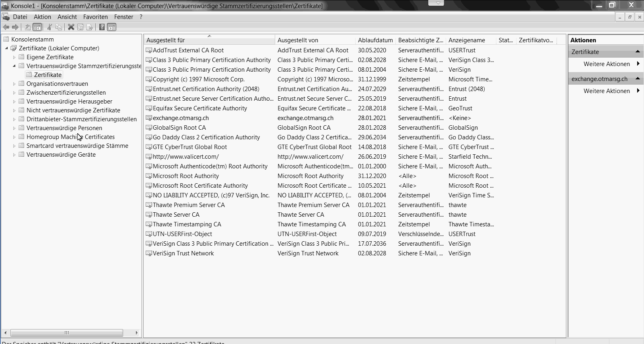Expand Drittanbieter-Stammzertifizierungsstellen node
Screen dimensions: 644x344
click(x=14, y=119)
